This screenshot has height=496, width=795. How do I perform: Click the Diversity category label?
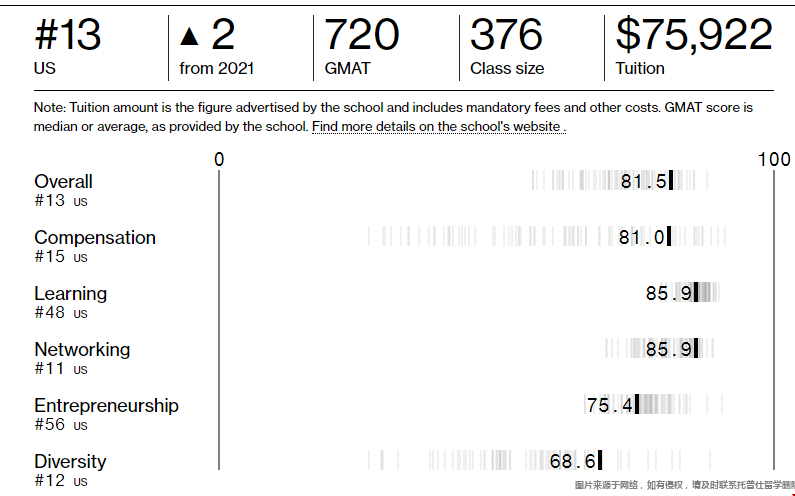[x=70, y=461]
